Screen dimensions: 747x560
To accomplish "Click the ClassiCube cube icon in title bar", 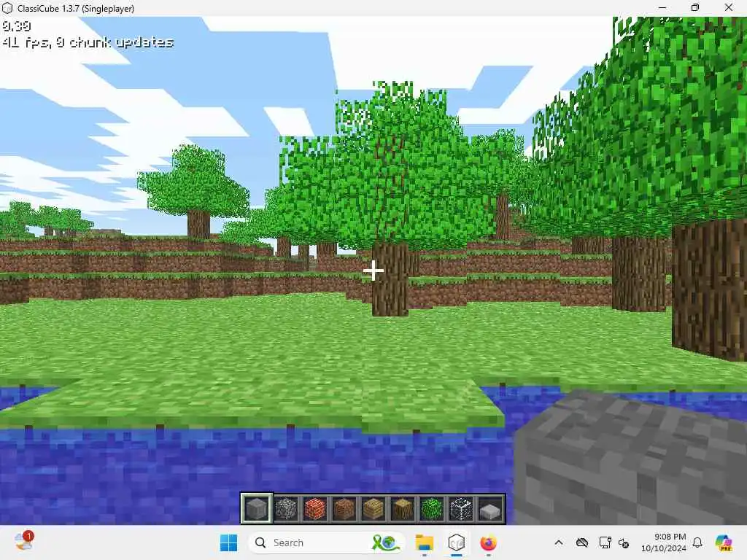I will [7, 8].
